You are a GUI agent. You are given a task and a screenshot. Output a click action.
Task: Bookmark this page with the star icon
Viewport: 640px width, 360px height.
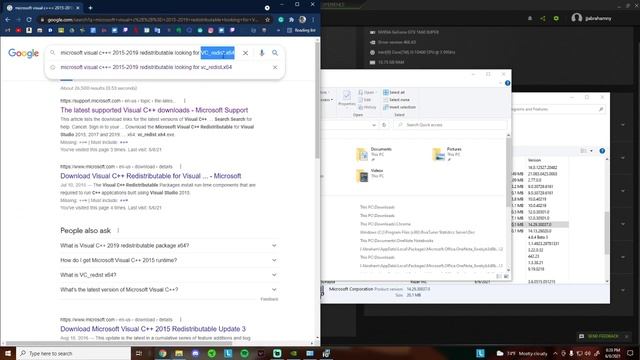tap(267, 20)
